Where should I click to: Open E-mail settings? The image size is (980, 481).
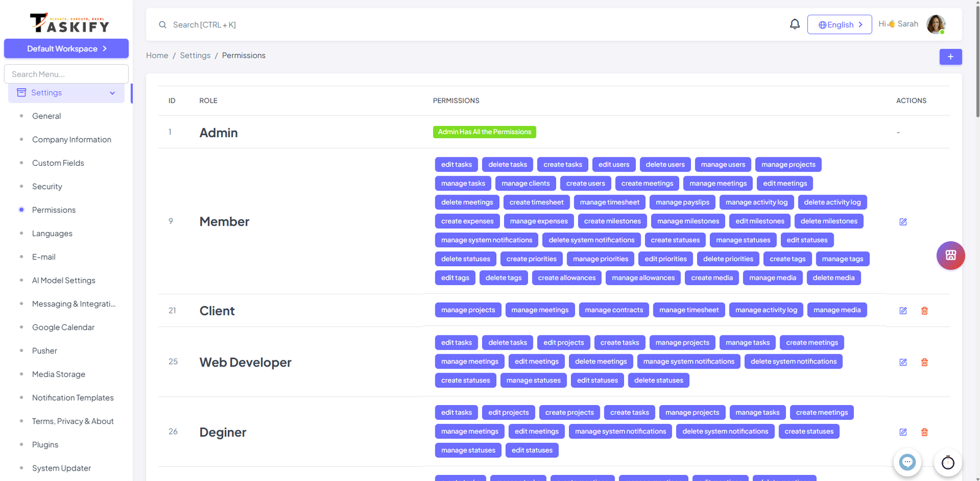click(x=43, y=257)
